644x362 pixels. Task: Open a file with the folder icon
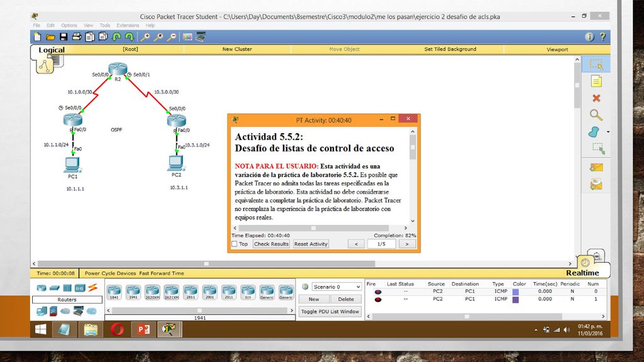(x=50, y=37)
